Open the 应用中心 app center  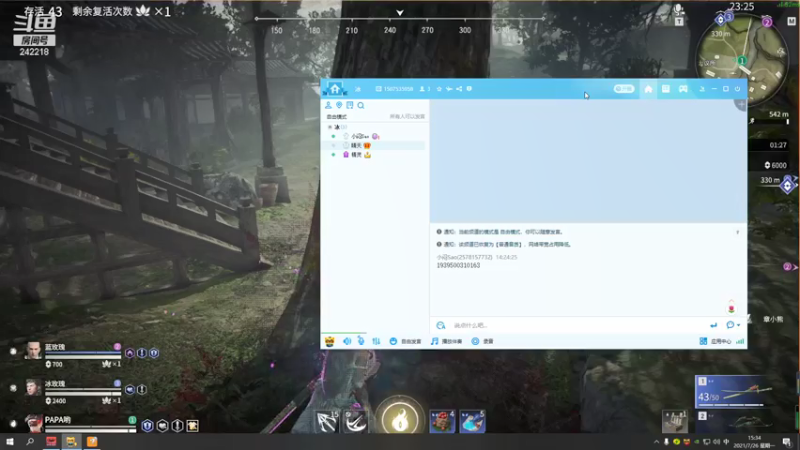[715, 341]
